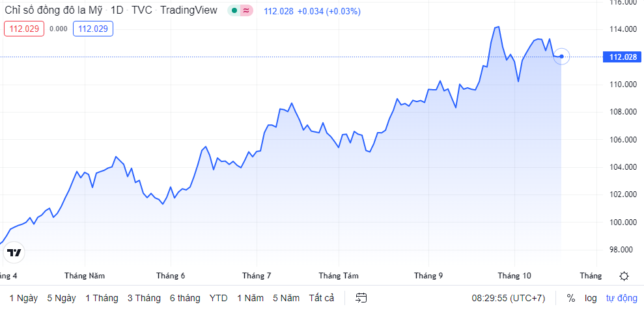
Task: Click the last price point marker circle
Action: 561,57
